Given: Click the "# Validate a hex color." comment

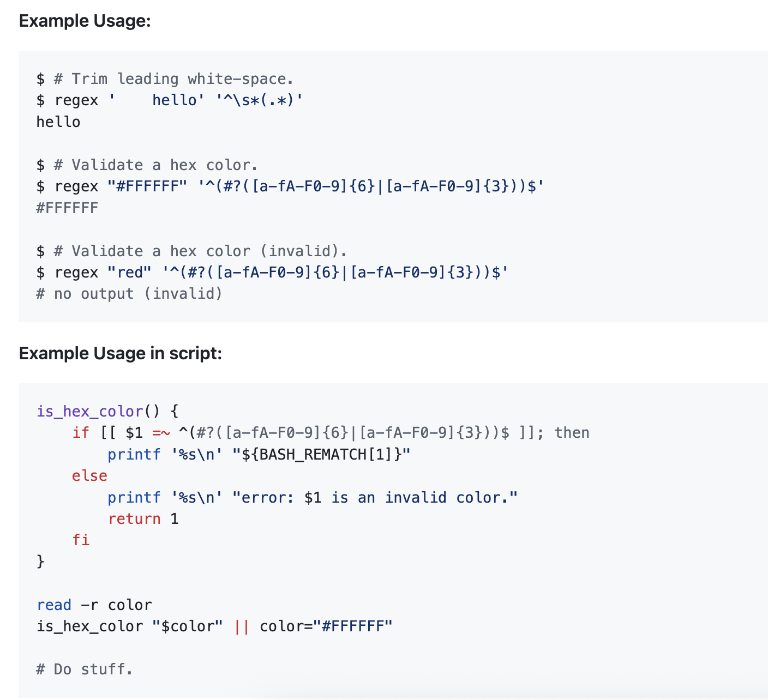Looking at the screenshot, I should (147, 165).
